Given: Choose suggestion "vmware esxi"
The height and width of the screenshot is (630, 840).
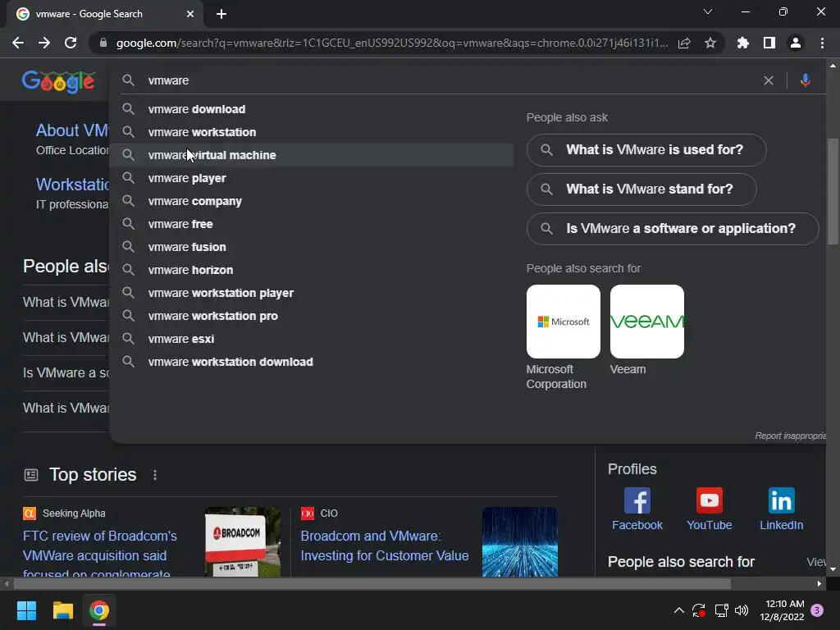Looking at the screenshot, I should click(311, 339).
